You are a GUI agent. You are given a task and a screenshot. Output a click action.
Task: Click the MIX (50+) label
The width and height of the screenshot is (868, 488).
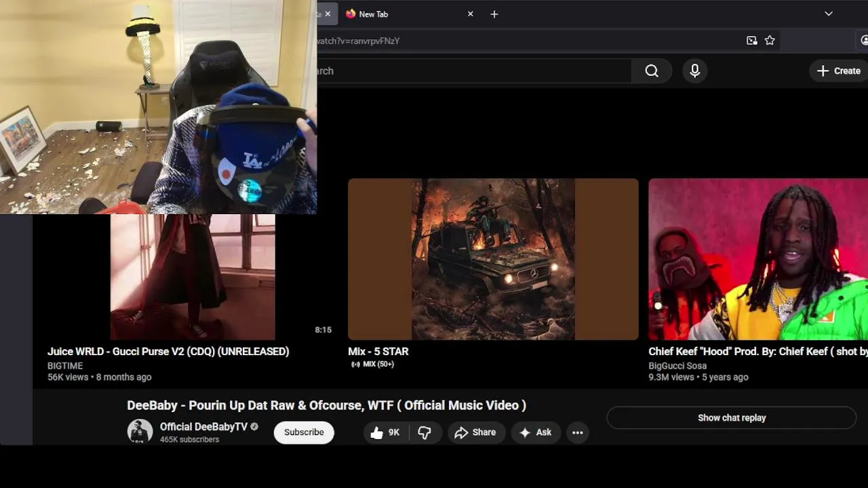pos(372,365)
